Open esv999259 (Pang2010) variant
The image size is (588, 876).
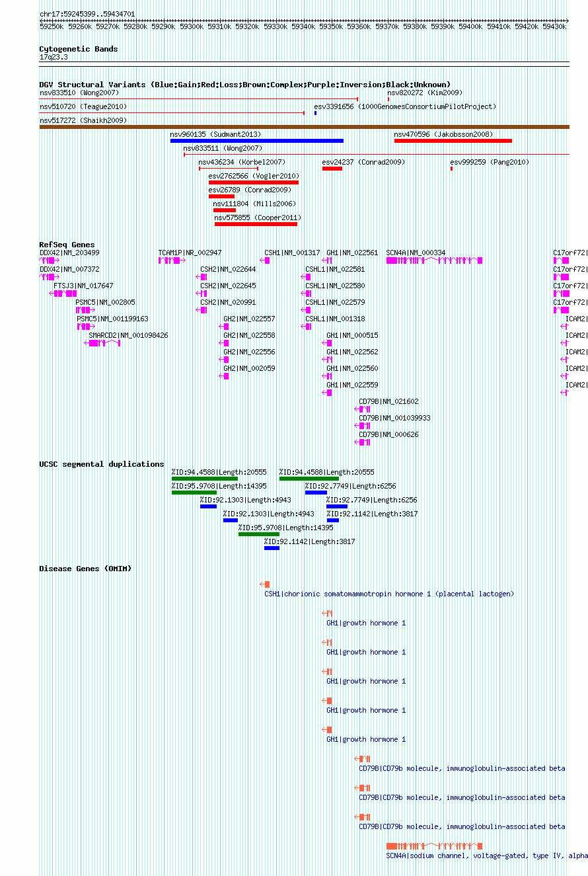(490, 163)
